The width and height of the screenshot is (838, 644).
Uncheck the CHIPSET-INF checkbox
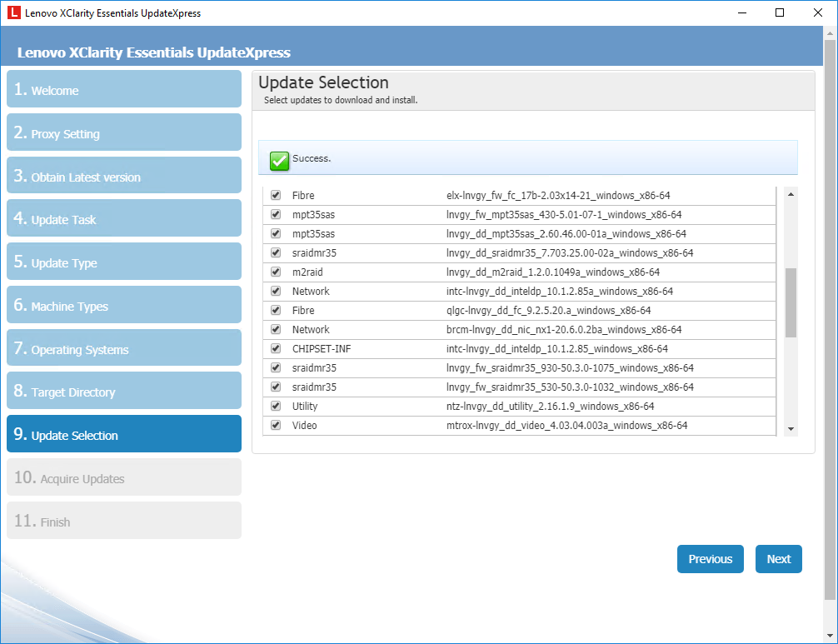(x=276, y=348)
